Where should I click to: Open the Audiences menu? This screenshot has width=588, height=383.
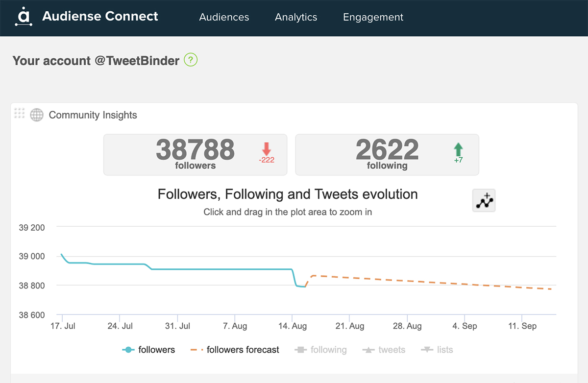[x=224, y=17]
